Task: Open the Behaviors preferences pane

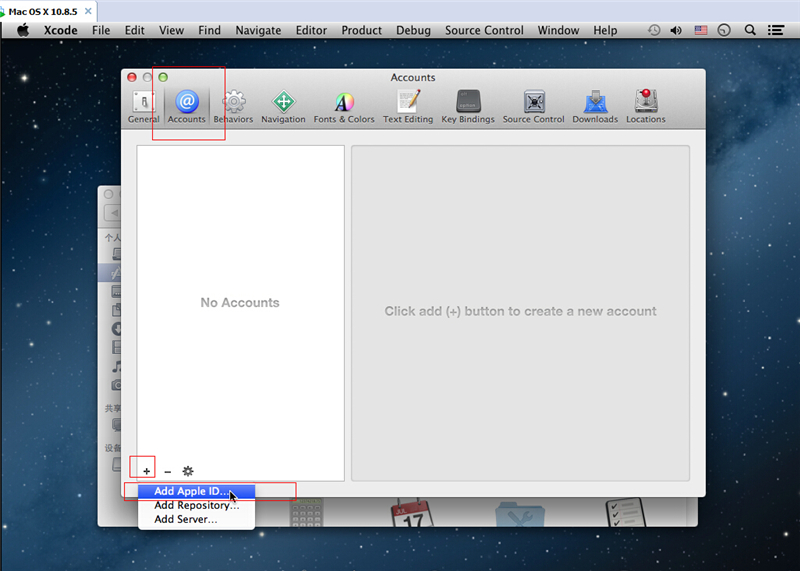Action: (233, 107)
